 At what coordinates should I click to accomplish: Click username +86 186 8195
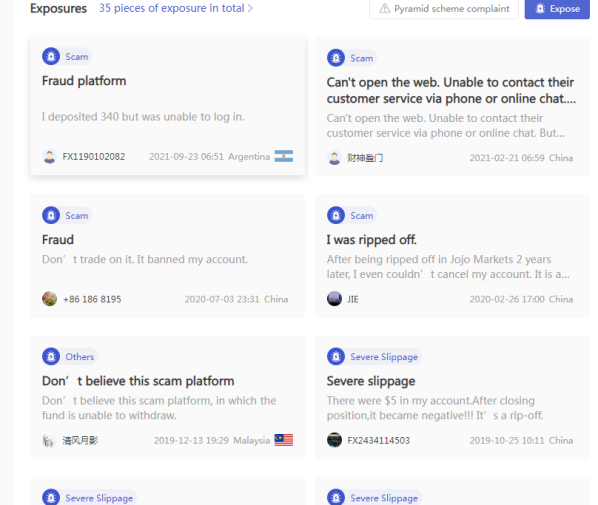[92, 299]
